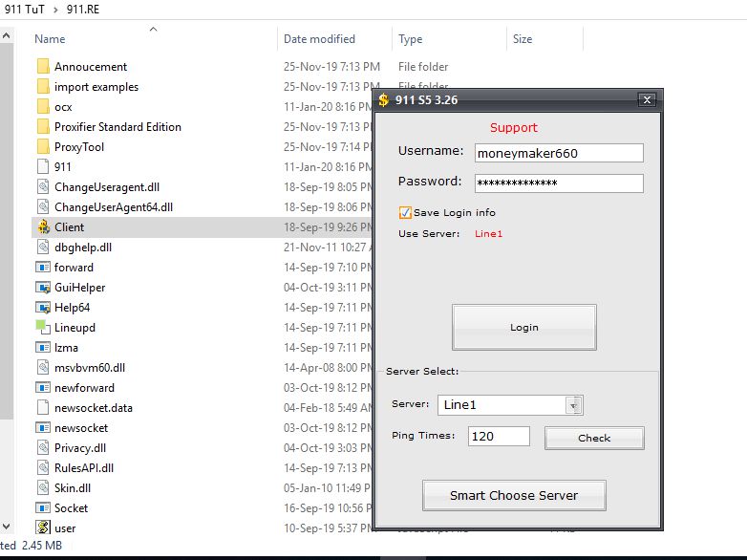Click the dollar icon in 911 S5 title bar
This screenshot has width=747, height=560.
point(384,99)
